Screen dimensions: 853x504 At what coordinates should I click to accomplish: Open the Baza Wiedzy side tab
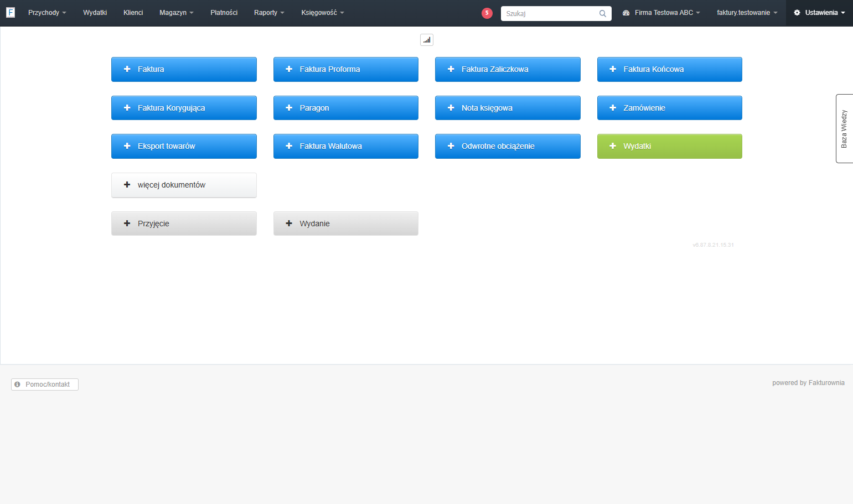click(844, 128)
